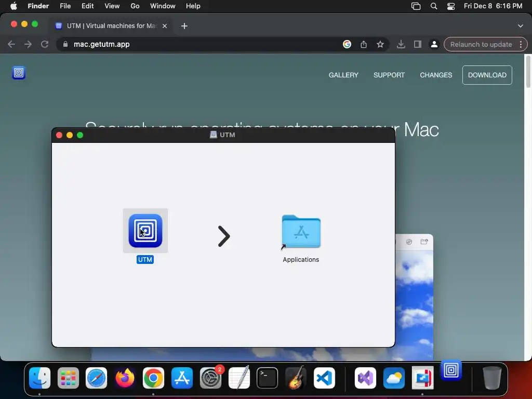532x399 pixels.
Task: Launch GarageBand from the Dock
Action: [x=296, y=378]
